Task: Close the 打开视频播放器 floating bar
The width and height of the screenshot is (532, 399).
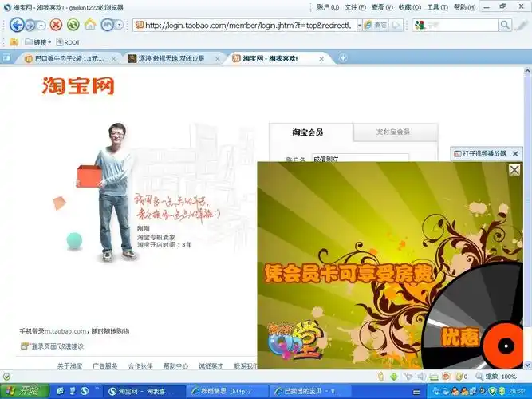Action: pos(515,154)
